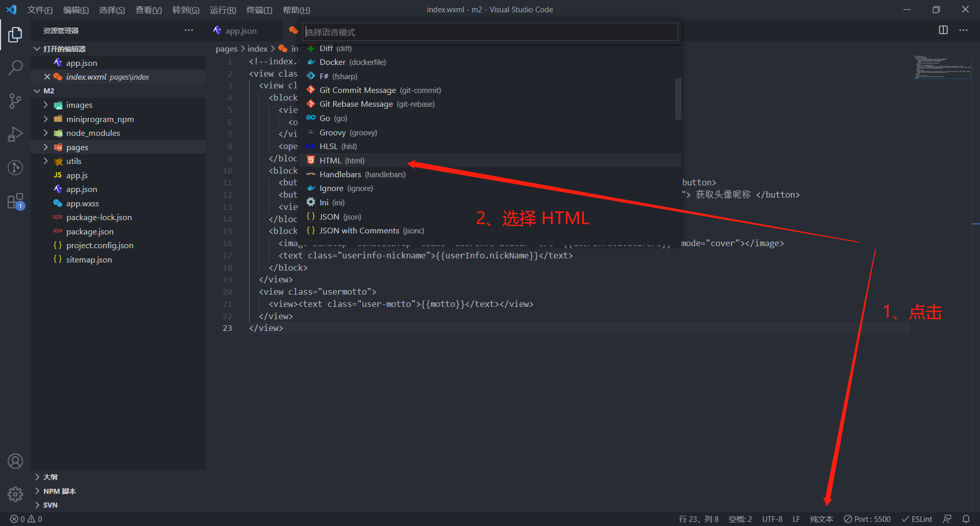Select Groovy (groovy) language mode
This screenshot has height=526, width=980.
490,132
